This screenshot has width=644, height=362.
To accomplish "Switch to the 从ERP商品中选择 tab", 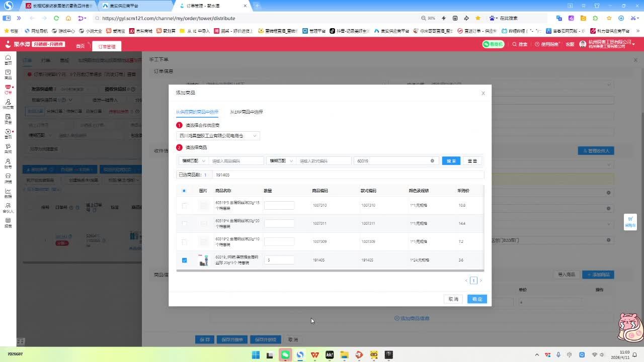I will [246, 112].
